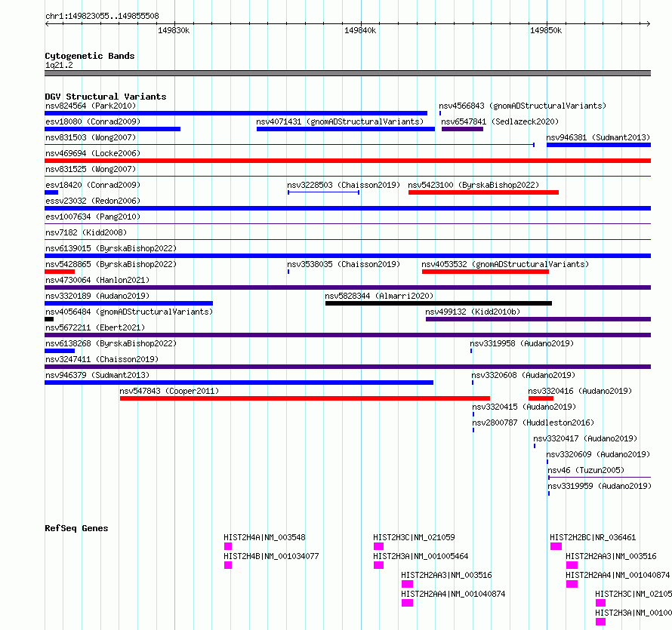Click the 149830k ruler label
The image size is (672, 630).
click(174, 30)
